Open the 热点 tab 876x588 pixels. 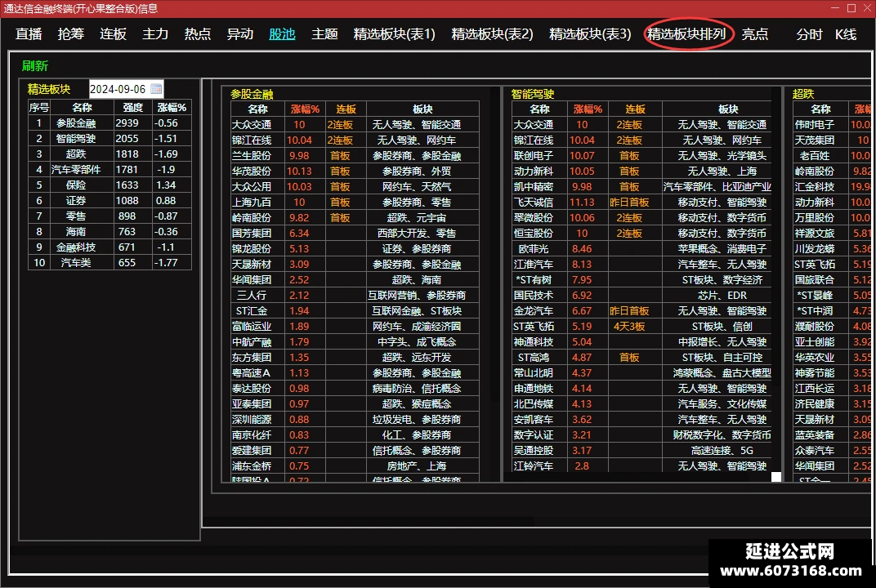[x=198, y=34]
